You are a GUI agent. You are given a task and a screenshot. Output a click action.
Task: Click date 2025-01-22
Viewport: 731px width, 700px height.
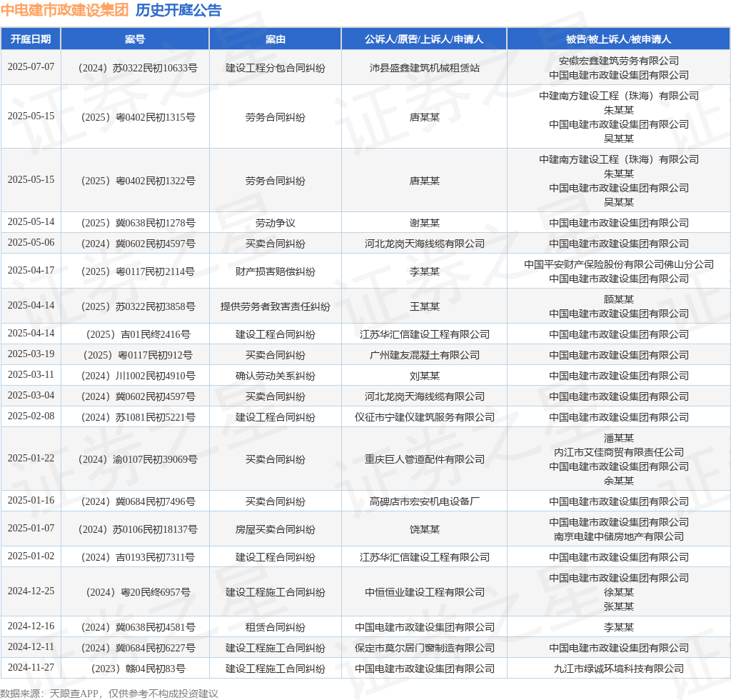[31, 458]
